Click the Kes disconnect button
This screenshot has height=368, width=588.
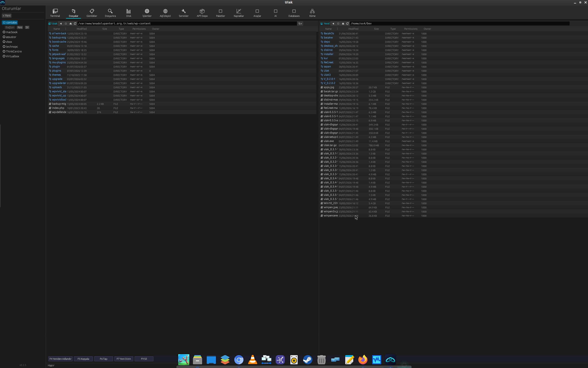pos(20,28)
